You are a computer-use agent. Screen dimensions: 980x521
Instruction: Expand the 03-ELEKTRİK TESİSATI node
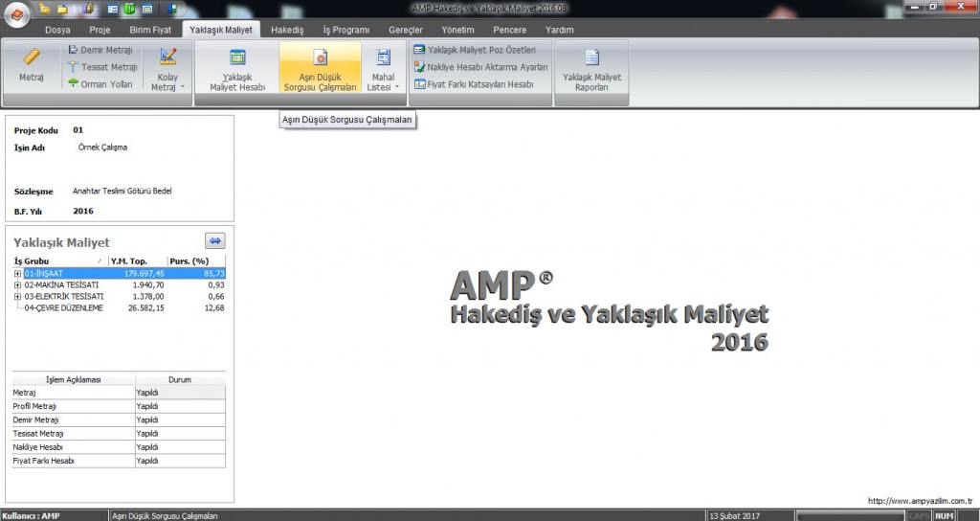coord(17,297)
